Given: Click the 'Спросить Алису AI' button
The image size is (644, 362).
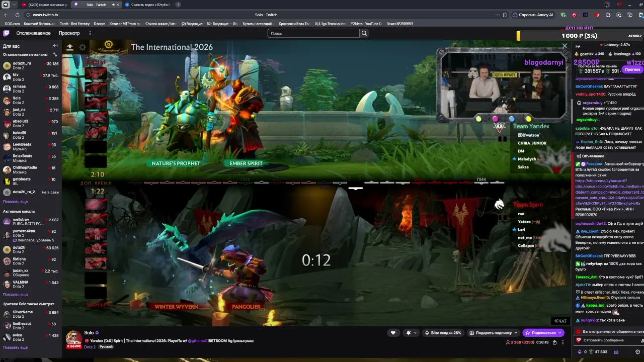Looking at the screenshot, I should tap(533, 15).
